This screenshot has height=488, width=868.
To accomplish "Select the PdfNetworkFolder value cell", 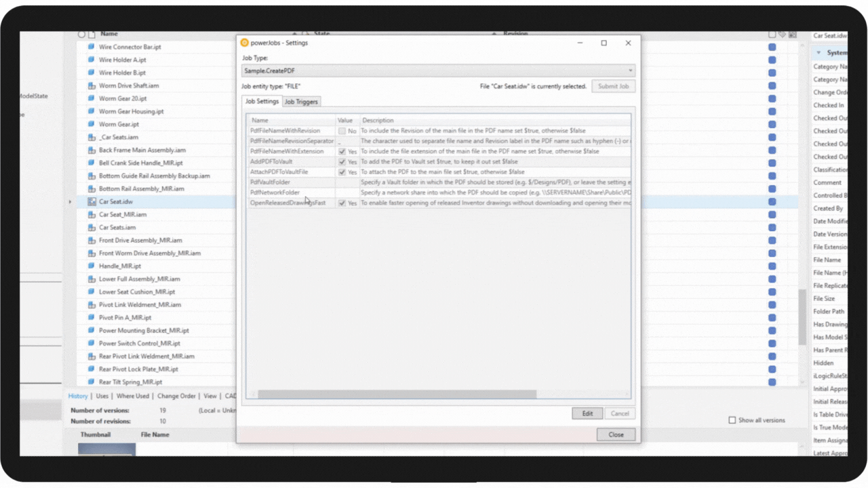I will tap(347, 192).
